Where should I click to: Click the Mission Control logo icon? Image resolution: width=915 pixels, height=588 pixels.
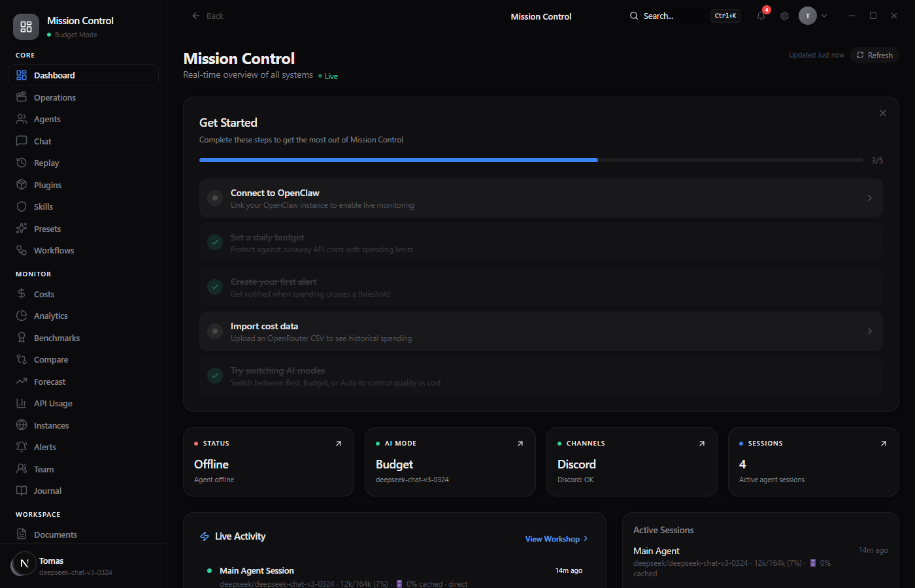[26, 27]
